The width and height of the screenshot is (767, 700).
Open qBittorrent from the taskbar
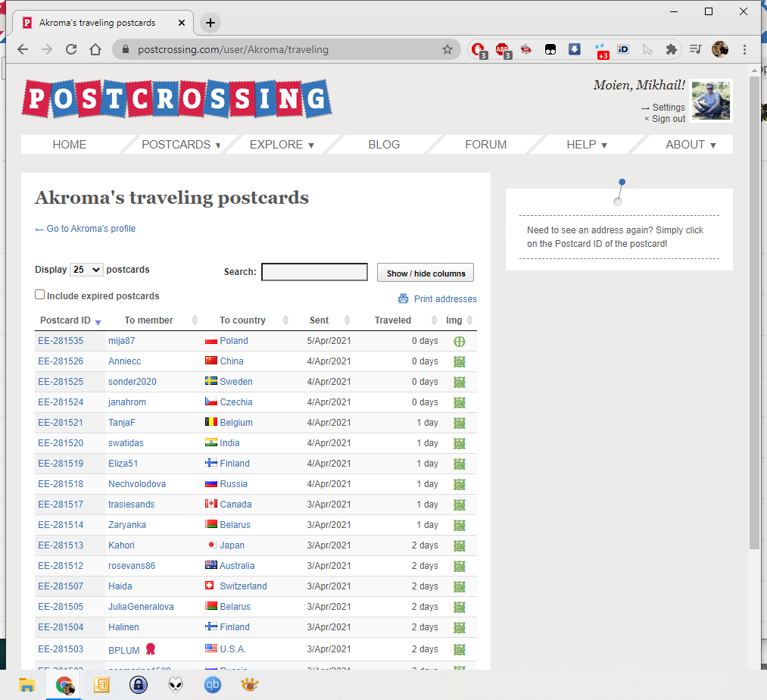[213, 685]
